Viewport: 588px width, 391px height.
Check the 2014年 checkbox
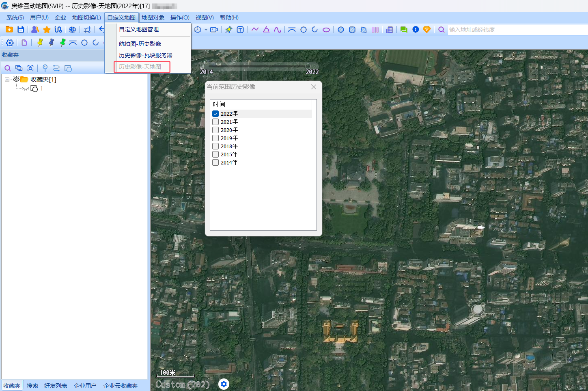point(215,162)
